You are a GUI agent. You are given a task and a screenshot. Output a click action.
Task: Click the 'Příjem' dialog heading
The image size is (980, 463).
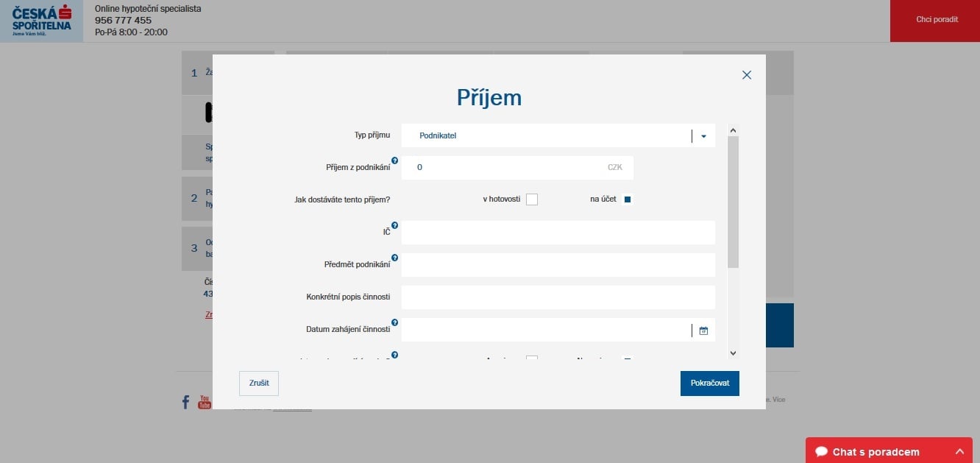(x=489, y=98)
